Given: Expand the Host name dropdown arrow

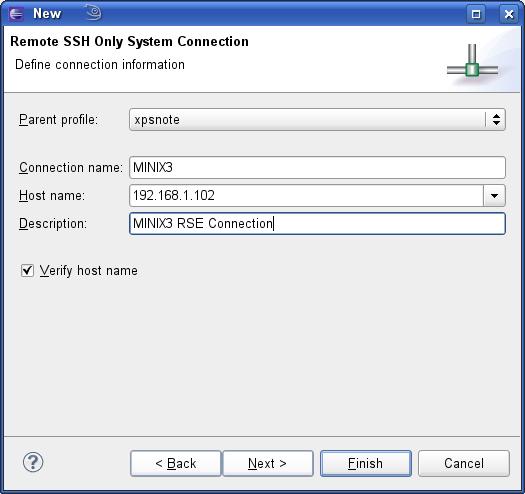Looking at the screenshot, I should [x=494, y=196].
